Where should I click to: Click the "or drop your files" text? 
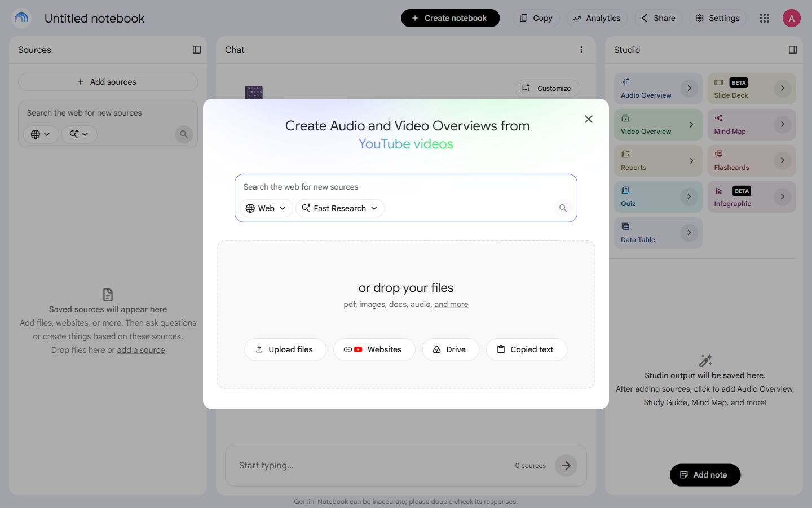coord(406,288)
